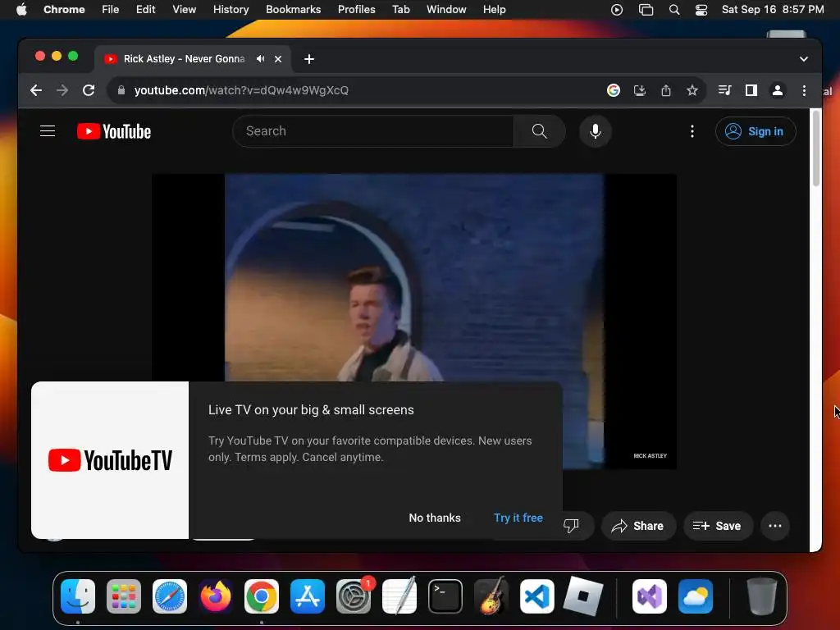Close the Rick Astley tab
840x630 pixels.
[x=278, y=59]
